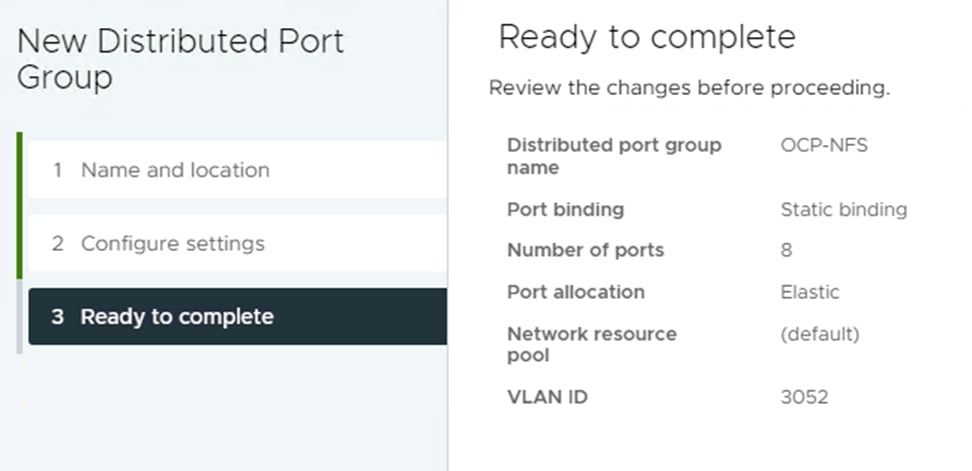Select the Network resource pool label

coord(592,345)
